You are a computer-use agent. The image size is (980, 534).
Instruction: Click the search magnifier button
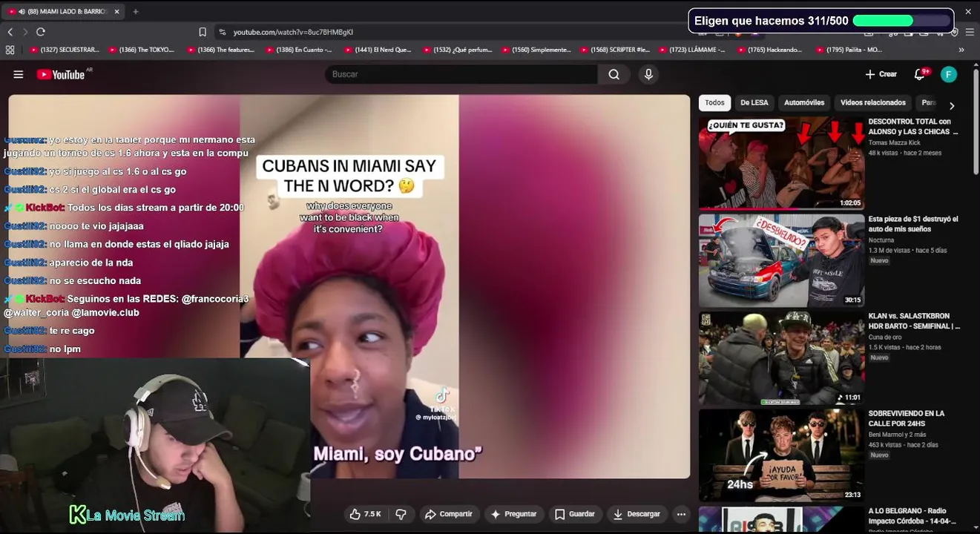coord(614,74)
